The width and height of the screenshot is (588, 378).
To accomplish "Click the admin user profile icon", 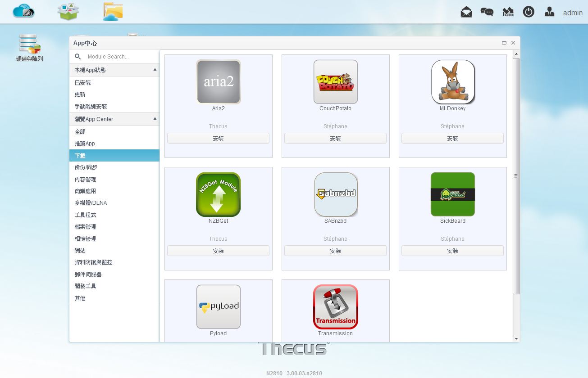I will (x=549, y=12).
